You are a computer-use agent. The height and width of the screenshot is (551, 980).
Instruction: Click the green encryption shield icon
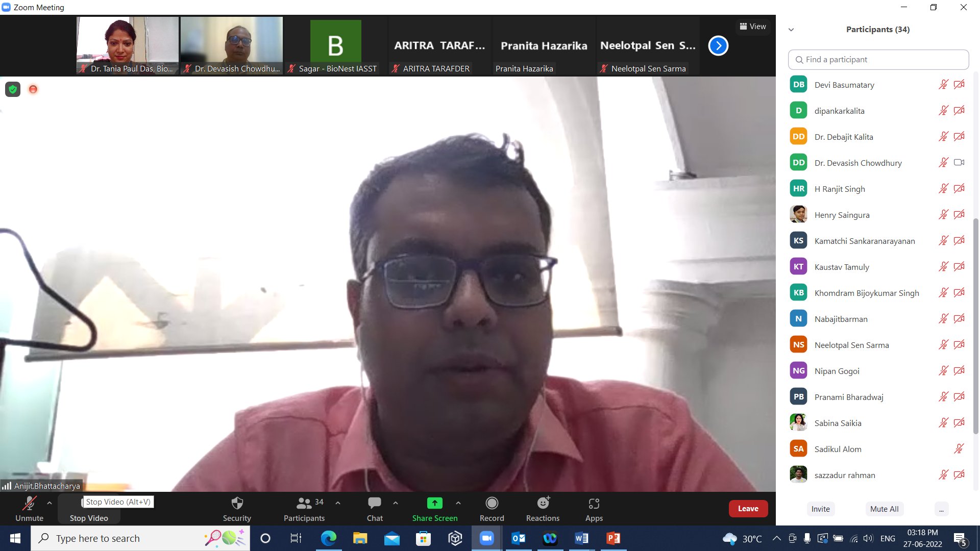pos(13,89)
